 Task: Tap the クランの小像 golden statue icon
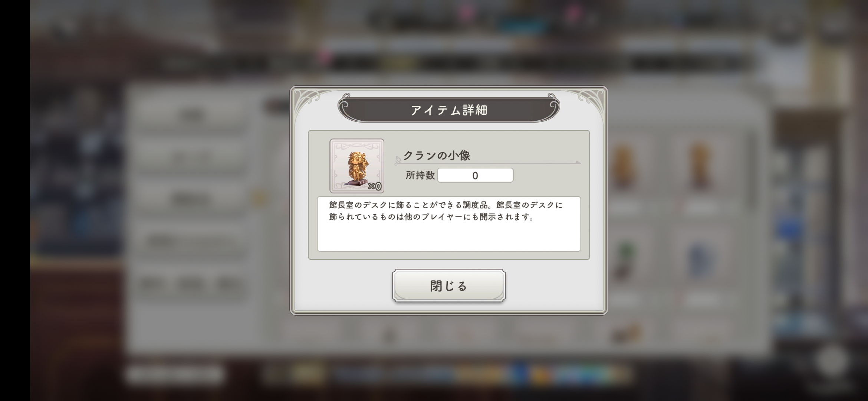coord(357,166)
